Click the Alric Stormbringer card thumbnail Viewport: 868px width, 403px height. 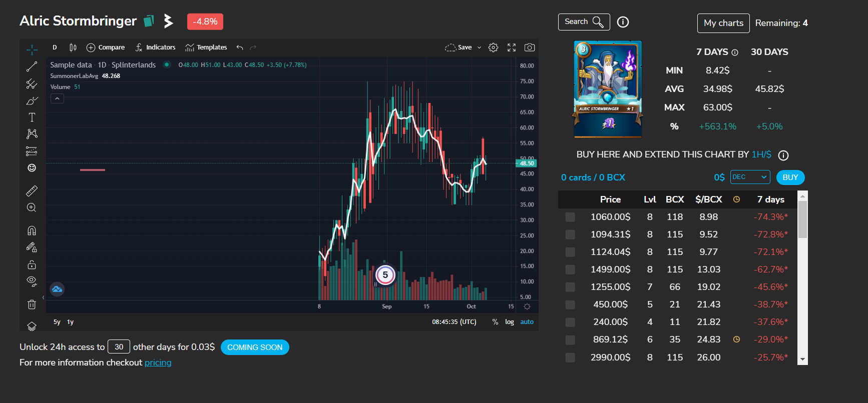[x=608, y=89]
